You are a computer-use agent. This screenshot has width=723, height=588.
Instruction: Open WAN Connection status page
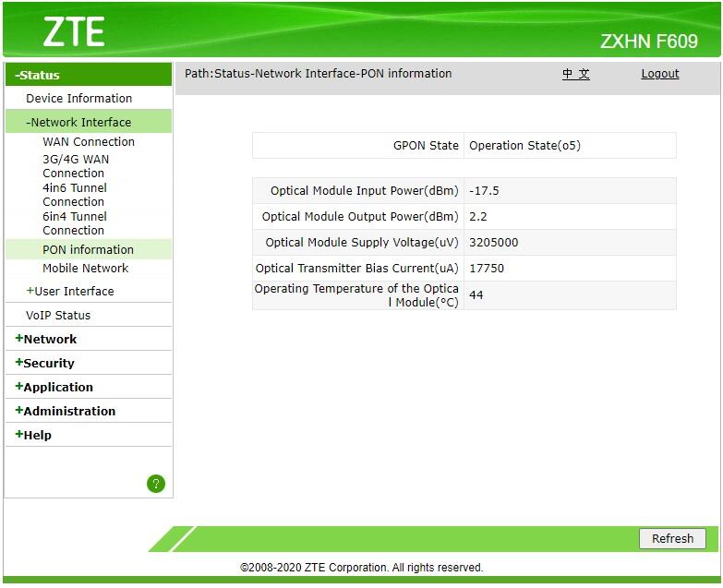(x=89, y=141)
